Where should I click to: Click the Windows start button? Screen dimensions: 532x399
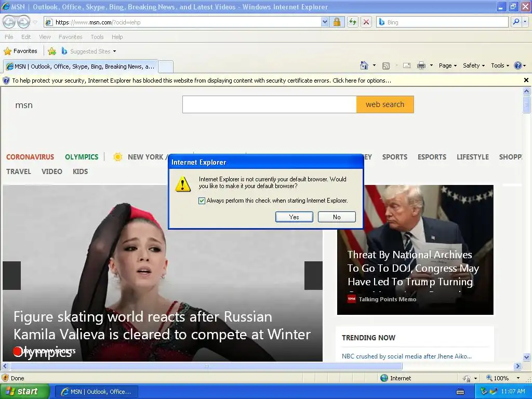pyautogui.click(x=25, y=392)
